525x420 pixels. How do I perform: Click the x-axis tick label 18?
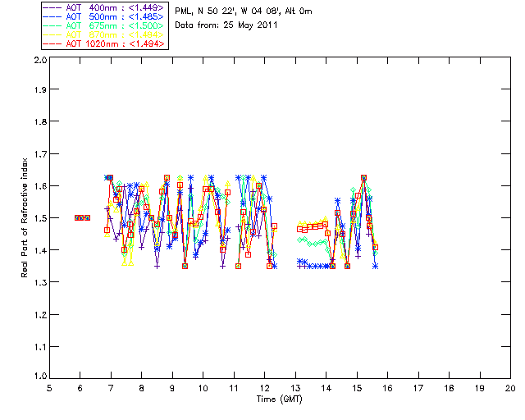[x=449, y=388]
